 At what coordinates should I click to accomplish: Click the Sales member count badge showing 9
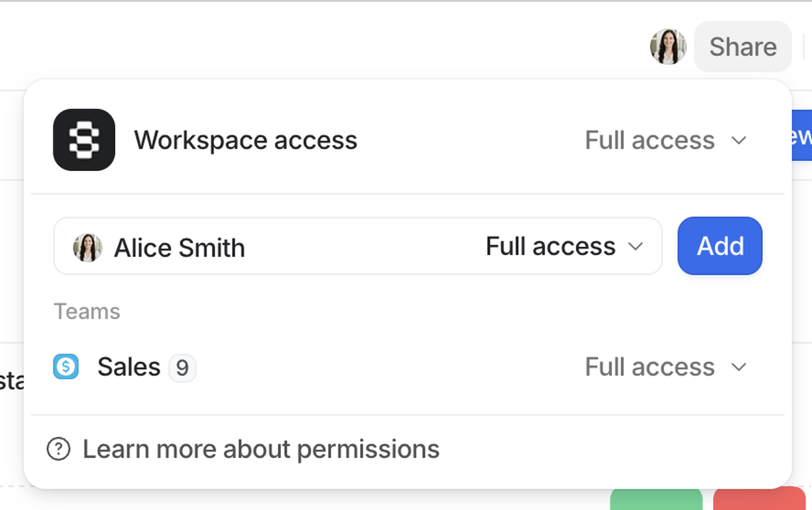pos(182,367)
